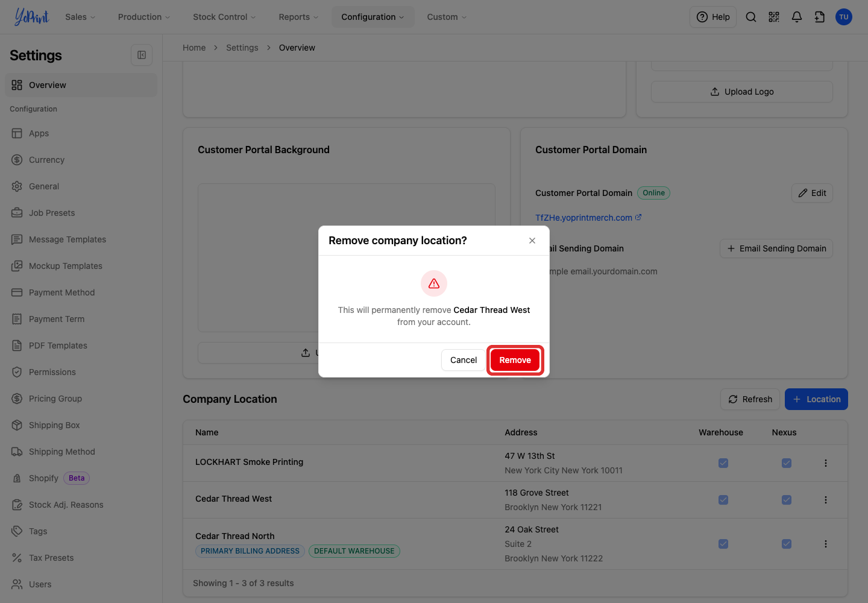868x603 pixels.
Task: Click the General gear icon
Action: (x=17, y=186)
